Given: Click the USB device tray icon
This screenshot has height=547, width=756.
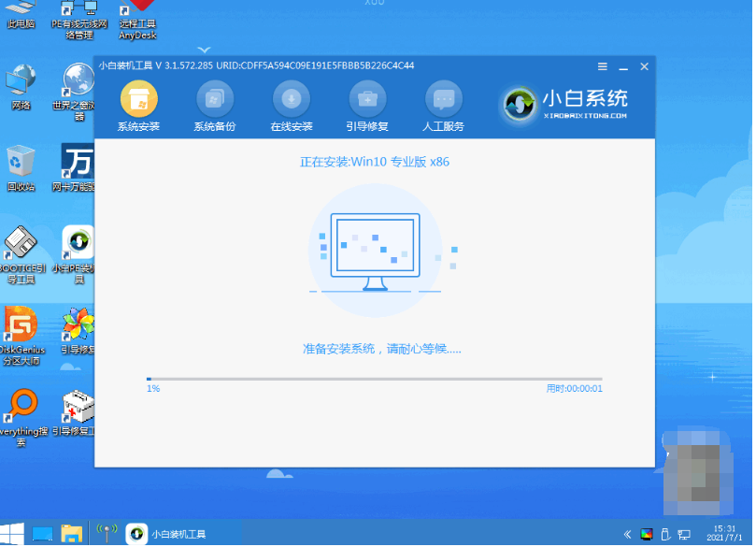Looking at the screenshot, I should pyautogui.click(x=665, y=534).
